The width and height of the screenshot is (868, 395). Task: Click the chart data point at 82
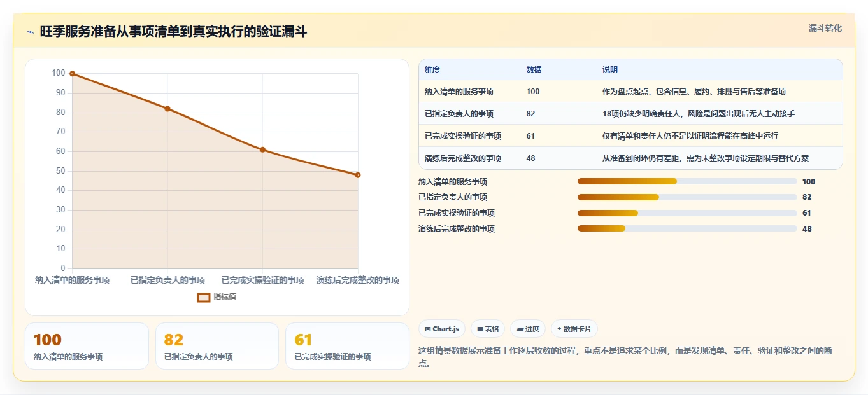pos(167,109)
